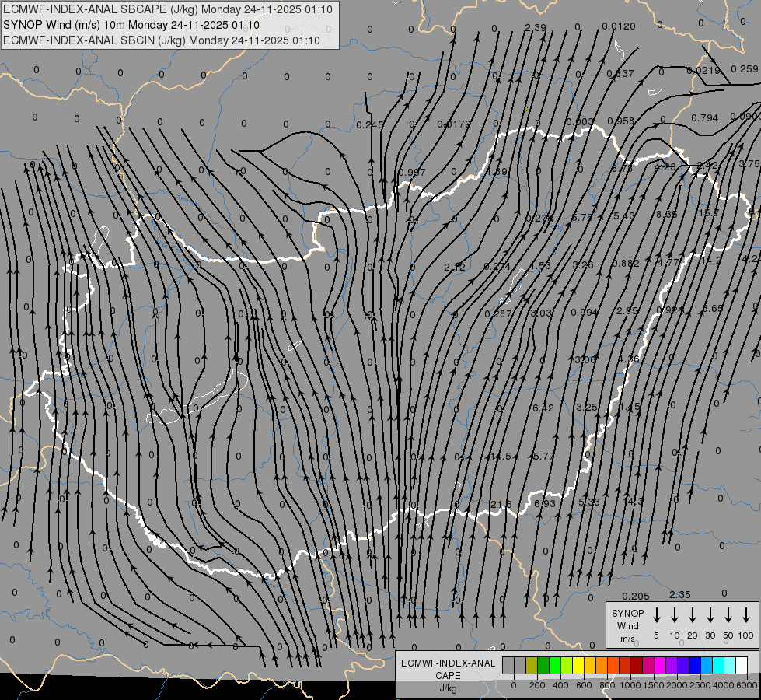Click the map value 3.03

coord(541,313)
